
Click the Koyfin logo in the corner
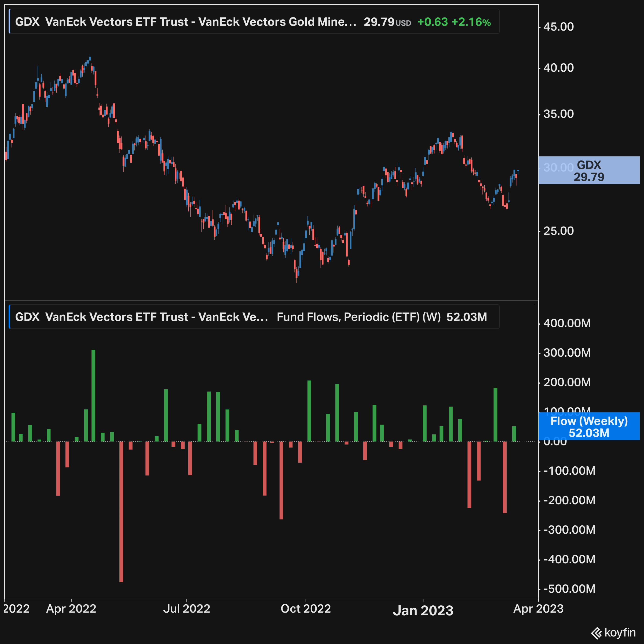[613, 632]
